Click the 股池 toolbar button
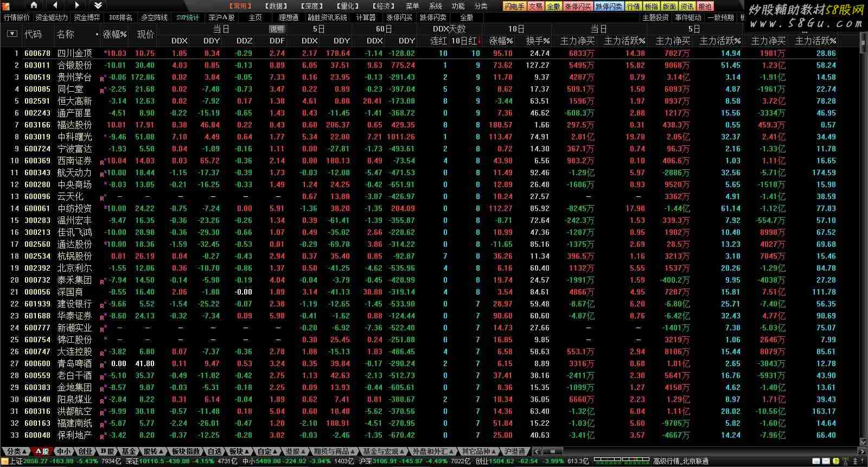The image size is (868, 467). tap(705, 7)
